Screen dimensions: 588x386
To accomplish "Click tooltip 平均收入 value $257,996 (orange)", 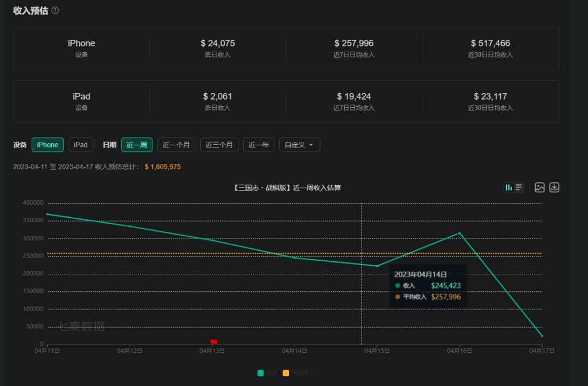I will click(445, 297).
